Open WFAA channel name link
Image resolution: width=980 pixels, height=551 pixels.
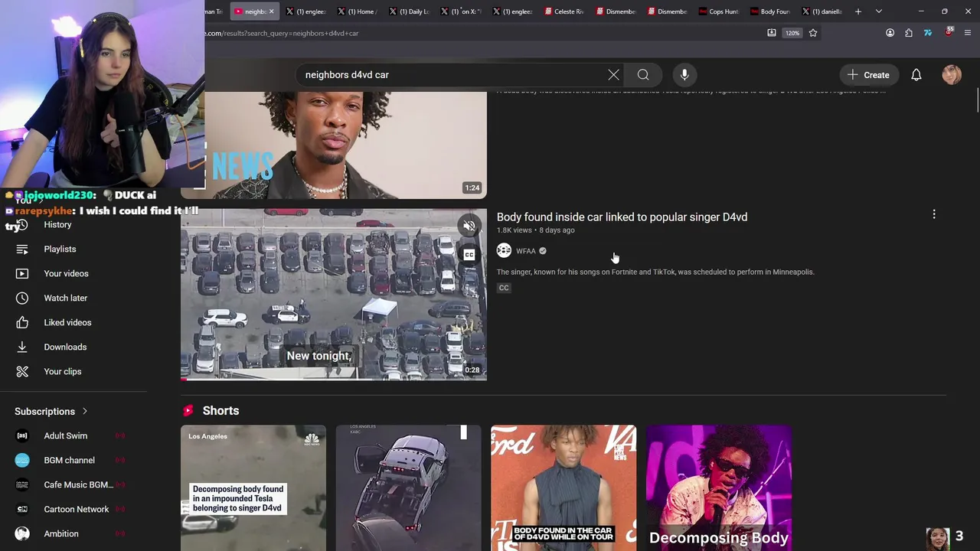pyautogui.click(x=526, y=251)
